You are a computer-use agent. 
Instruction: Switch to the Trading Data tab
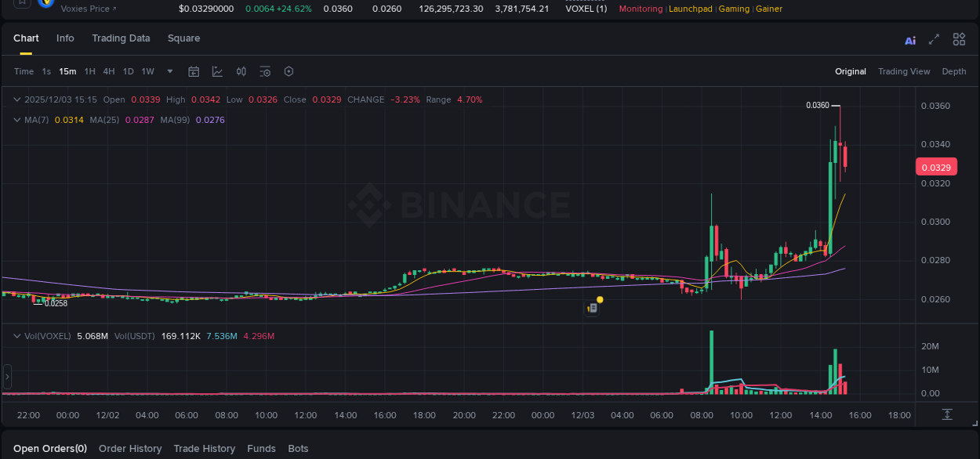click(x=121, y=38)
